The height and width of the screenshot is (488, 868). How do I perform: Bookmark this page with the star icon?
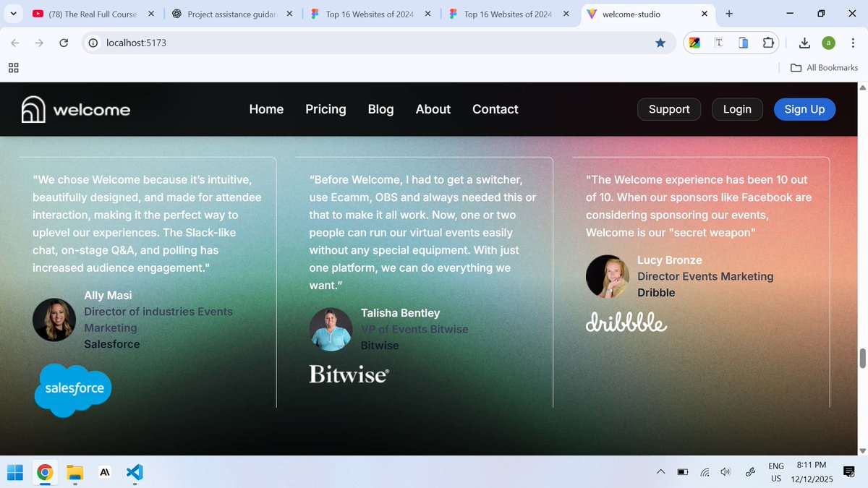pos(660,43)
